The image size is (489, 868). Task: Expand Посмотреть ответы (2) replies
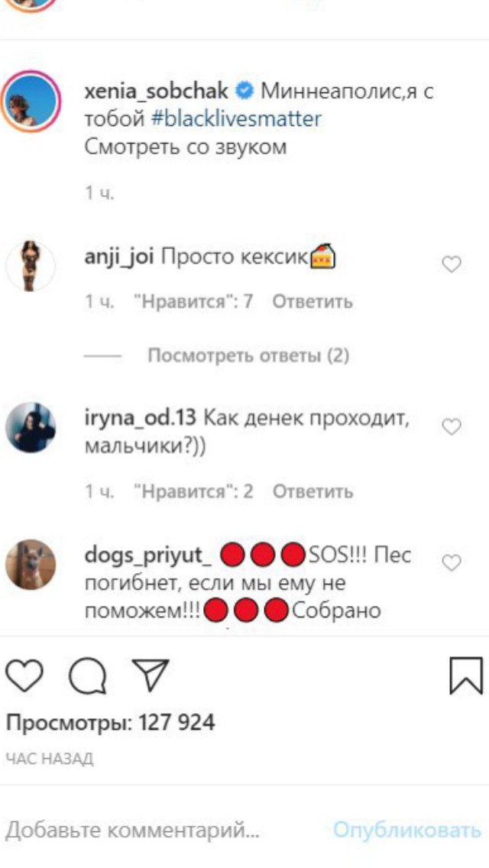pos(248,355)
